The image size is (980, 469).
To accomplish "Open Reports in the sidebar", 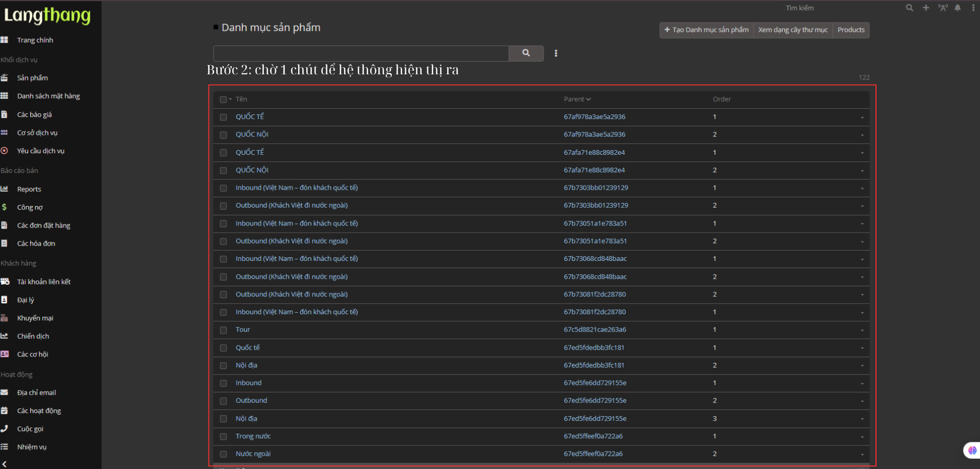I will tap(29, 189).
